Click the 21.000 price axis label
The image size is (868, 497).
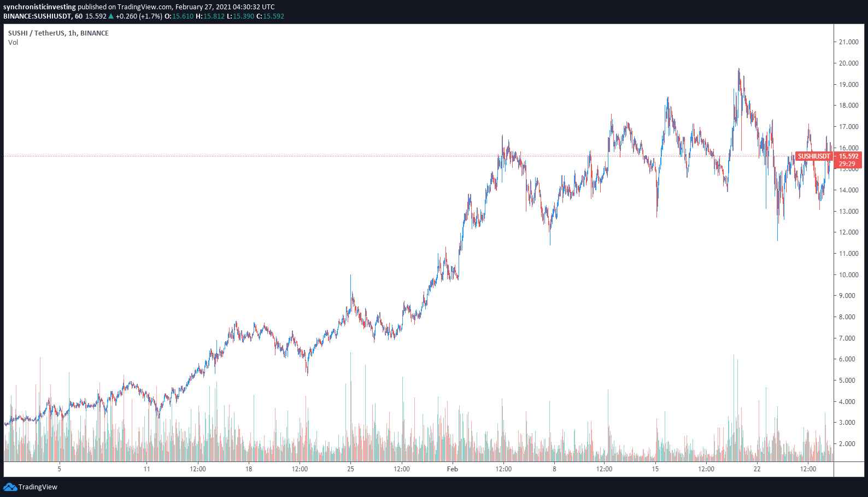849,42
